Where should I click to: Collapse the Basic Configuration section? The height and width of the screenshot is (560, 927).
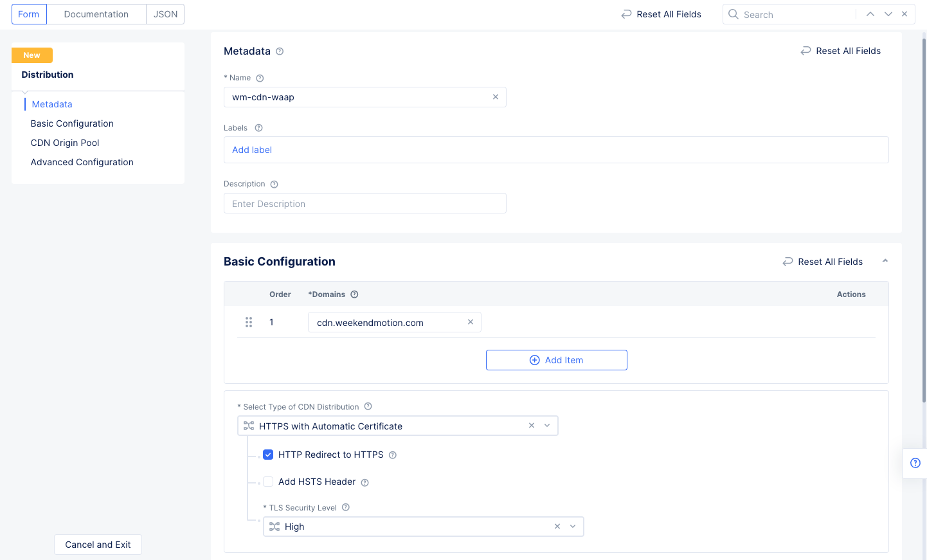(x=885, y=261)
